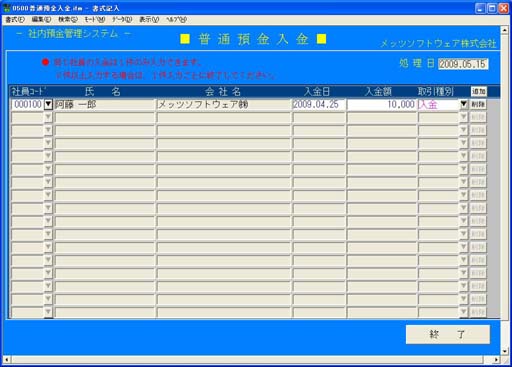This screenshot has height=367, width=512.
Task: Expand the 取引種別 dropdown showing 入金
Action: click(x=464, y=104)
